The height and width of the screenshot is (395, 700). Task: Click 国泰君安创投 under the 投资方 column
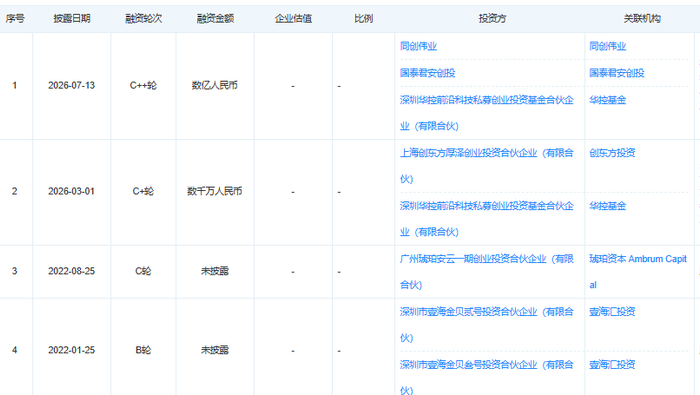point(428,73)
